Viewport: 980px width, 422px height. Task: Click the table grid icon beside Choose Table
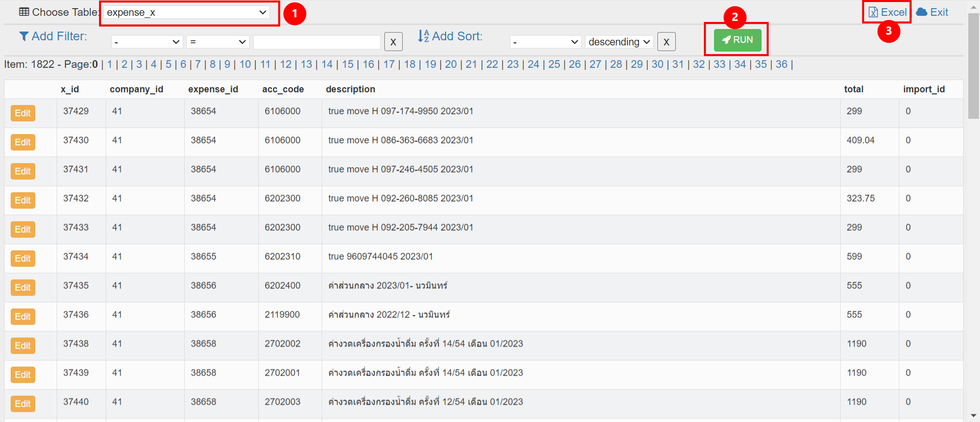24,12
